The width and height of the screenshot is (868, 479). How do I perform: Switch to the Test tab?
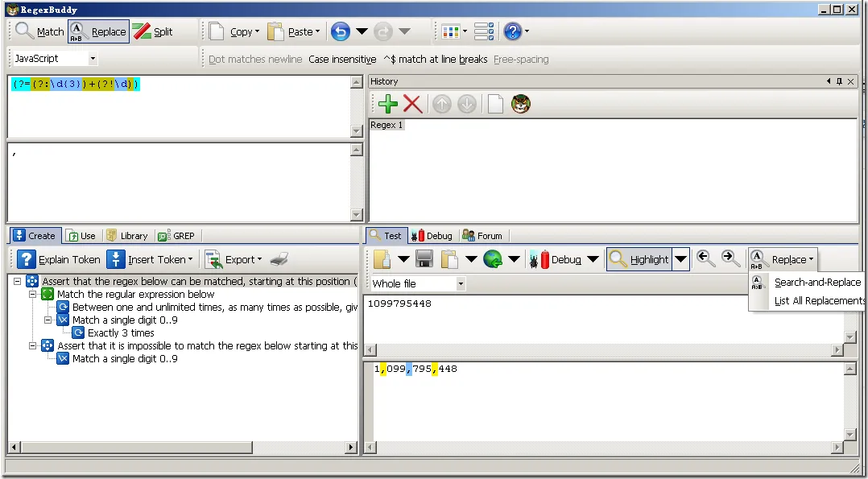(386, 235)
